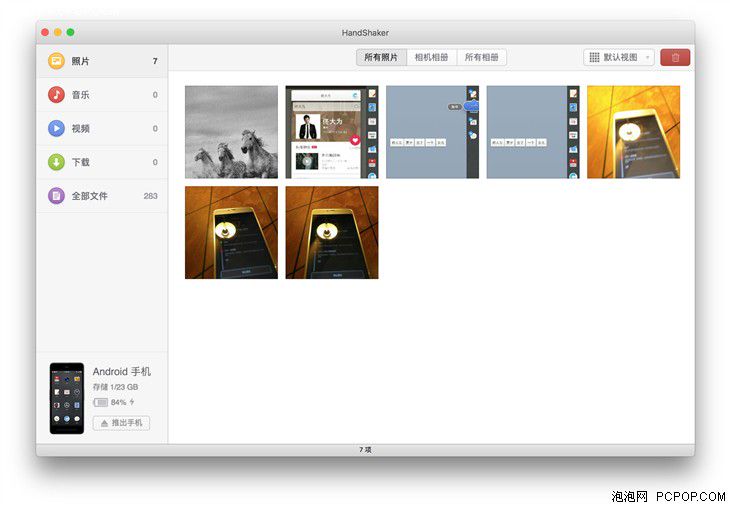Select the green 下载 download icon
Viewport: 730px width, 507px height.
click(x=56, y=162)
